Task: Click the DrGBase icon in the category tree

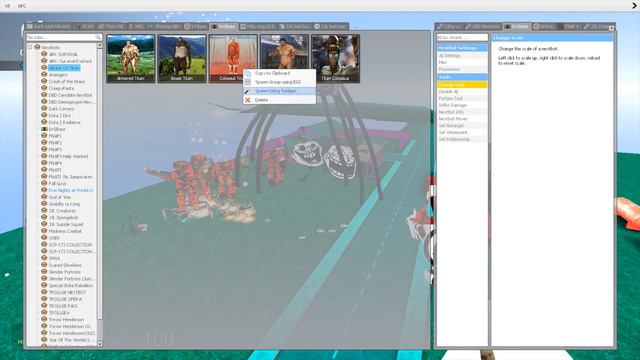Action: tap(44, 129)
